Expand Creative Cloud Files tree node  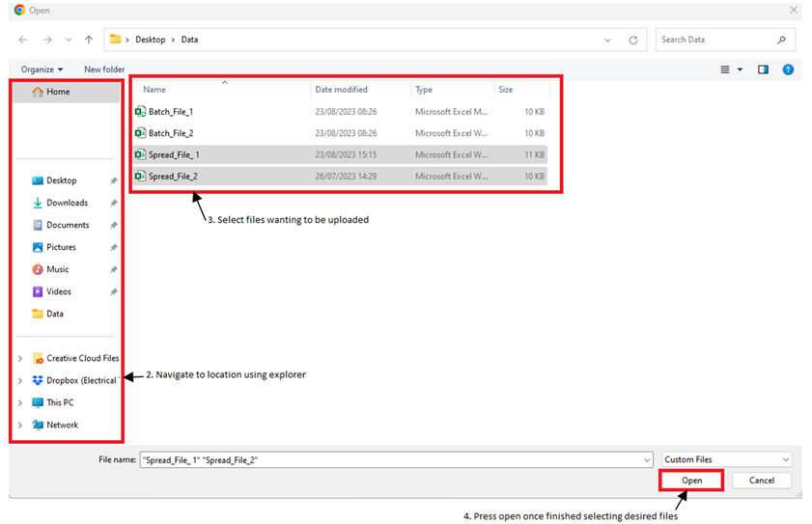click(x=20, y=358)
